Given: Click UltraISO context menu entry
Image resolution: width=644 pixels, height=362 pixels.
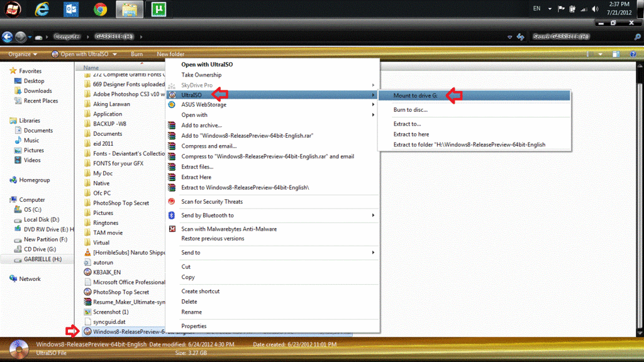Looking at the screenshot, I should 272,95.
